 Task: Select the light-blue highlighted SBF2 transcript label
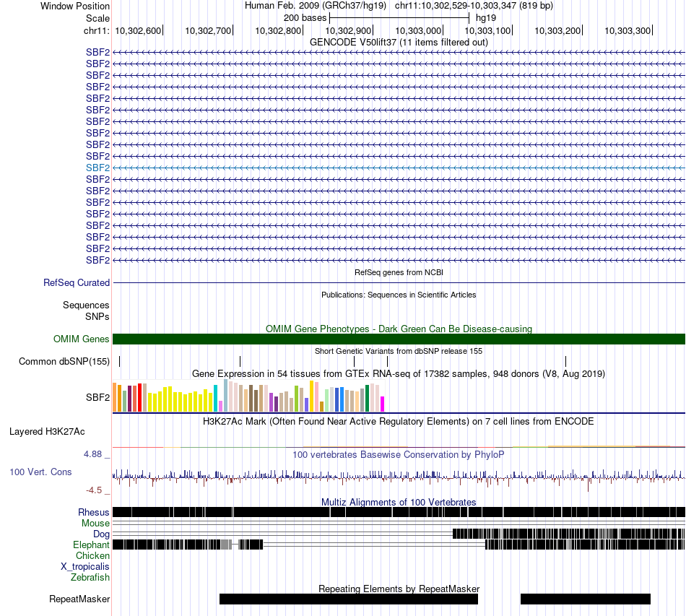(97, 168)
